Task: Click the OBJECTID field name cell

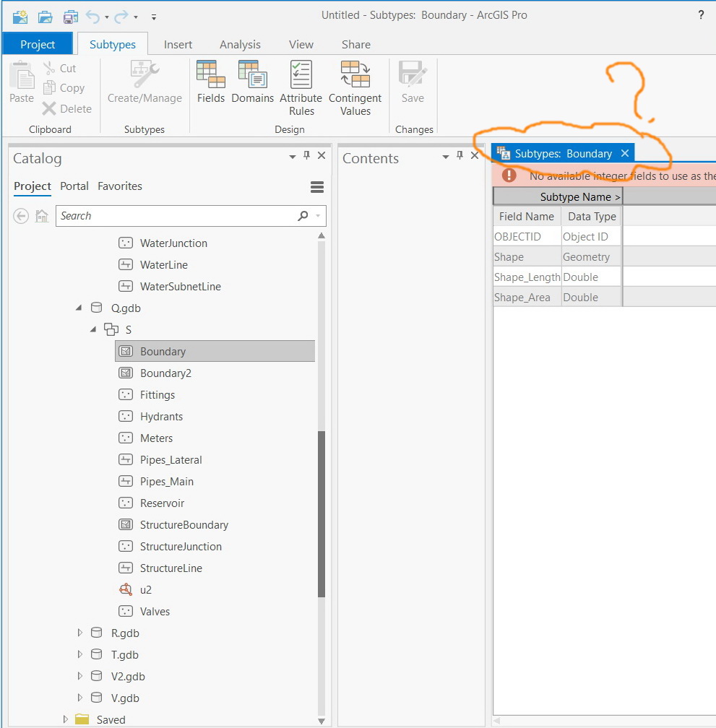Action: [527, 237]
